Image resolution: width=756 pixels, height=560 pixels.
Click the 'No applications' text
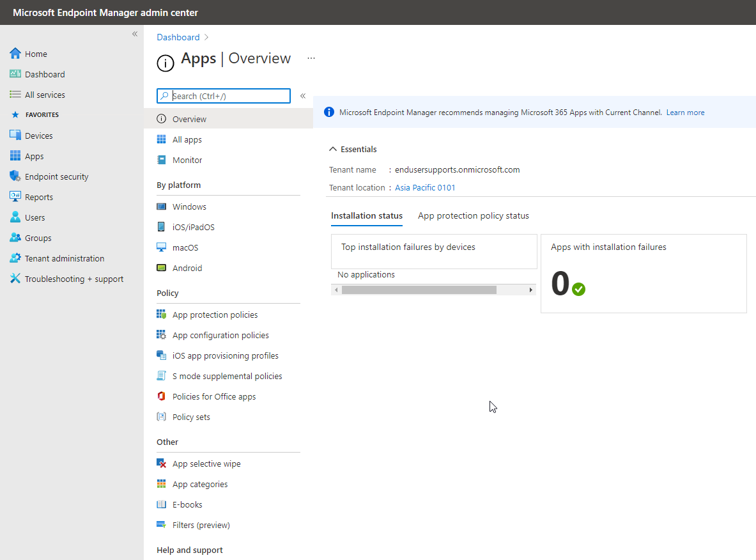[366, 274]
